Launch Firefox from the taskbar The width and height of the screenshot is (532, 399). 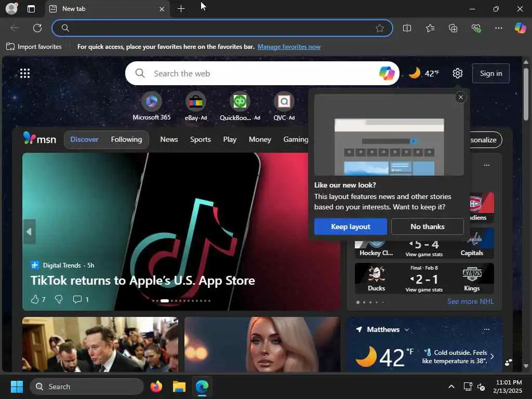coord(156,387)
